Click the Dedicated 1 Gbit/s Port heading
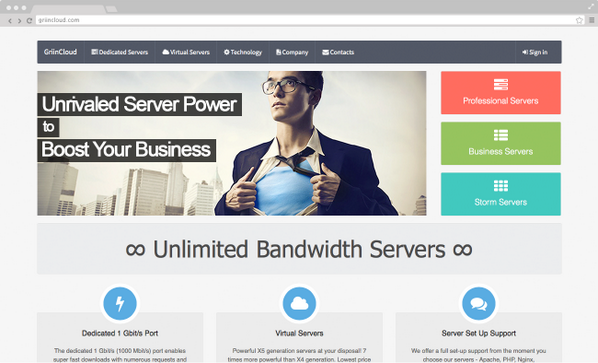 coord(120,333)
